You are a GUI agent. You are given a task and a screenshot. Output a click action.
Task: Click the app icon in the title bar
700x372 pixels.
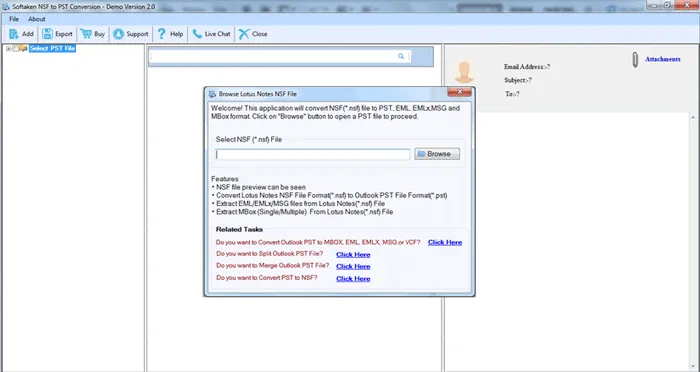6,7
